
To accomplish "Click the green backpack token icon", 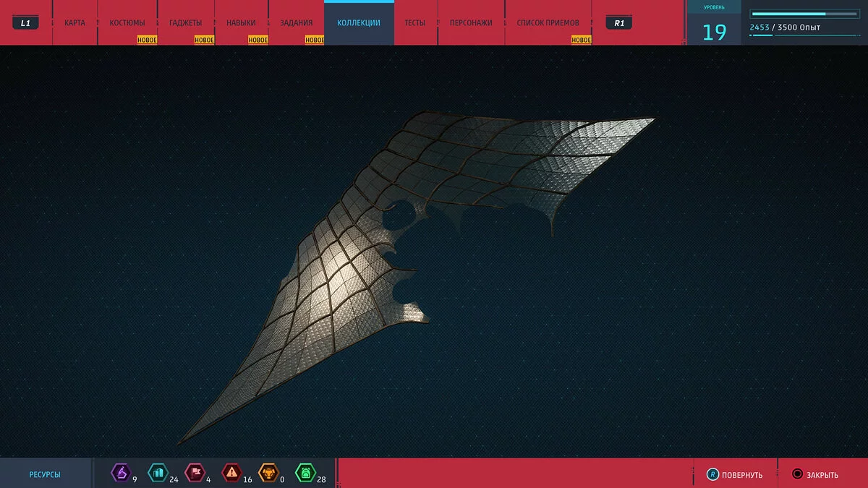I will tap(305, 473).
